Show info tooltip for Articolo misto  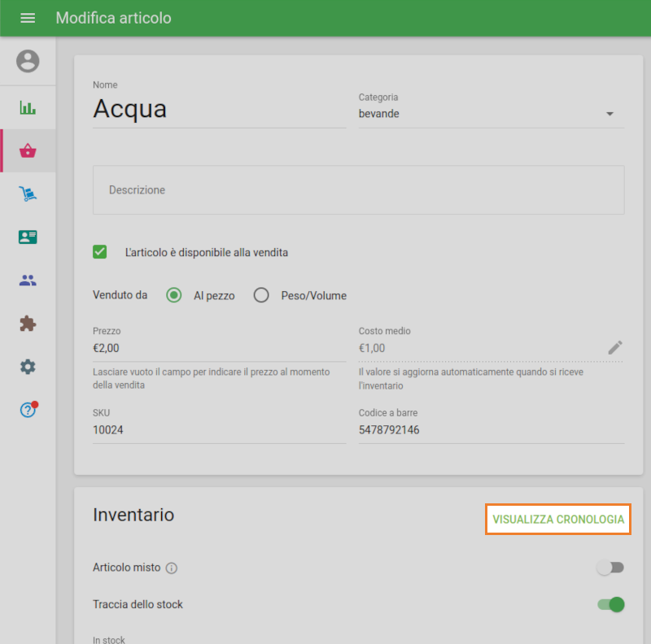click(172, 568)
